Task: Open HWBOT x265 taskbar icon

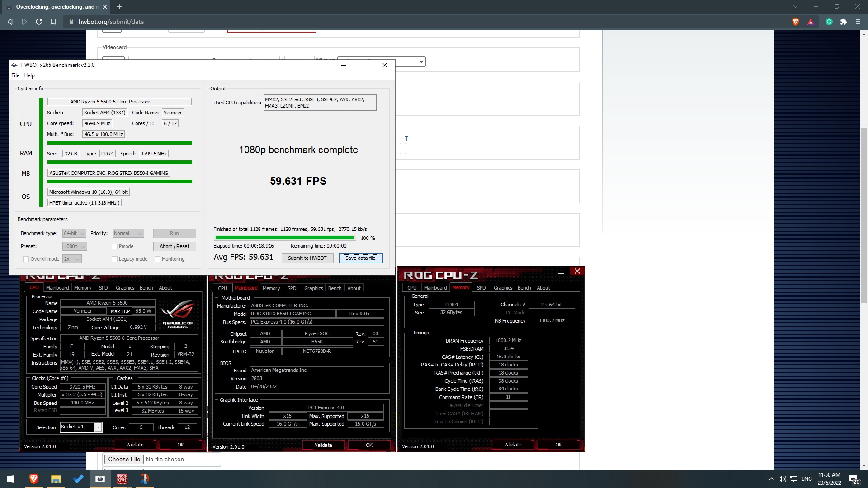Action: click(x=100, y=479)
